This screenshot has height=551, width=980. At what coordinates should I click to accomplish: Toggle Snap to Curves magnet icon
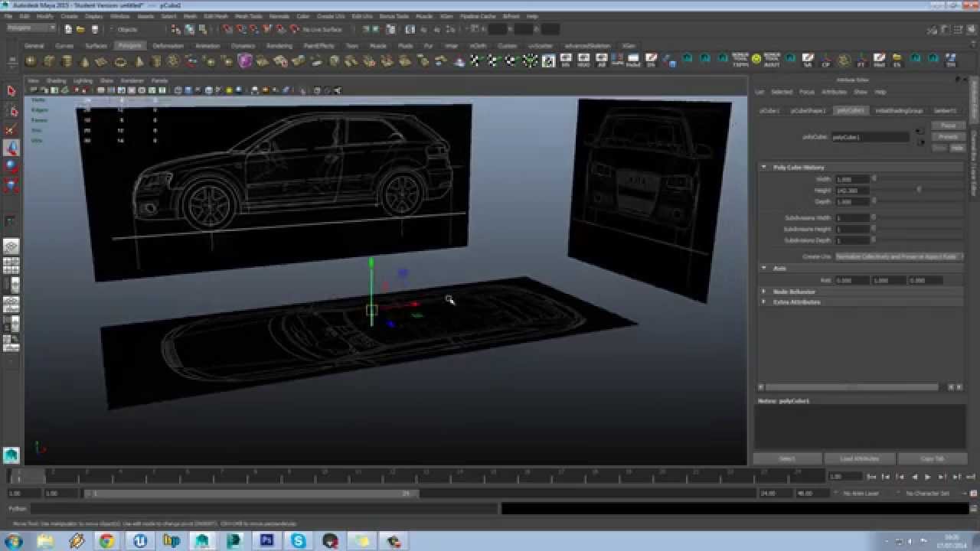[x=241, y=29]
